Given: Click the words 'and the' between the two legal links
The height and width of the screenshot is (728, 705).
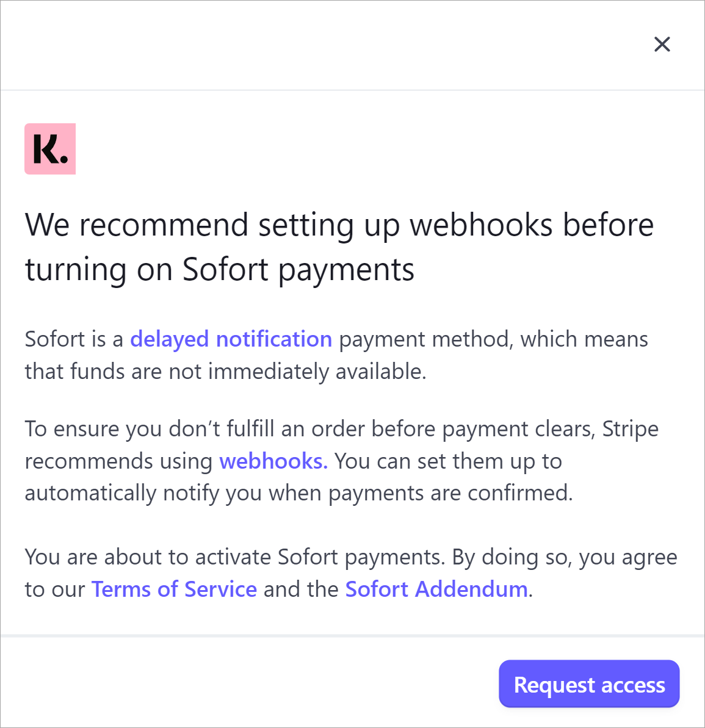Looking at the screenshot, I should click(x=301, y=589).
